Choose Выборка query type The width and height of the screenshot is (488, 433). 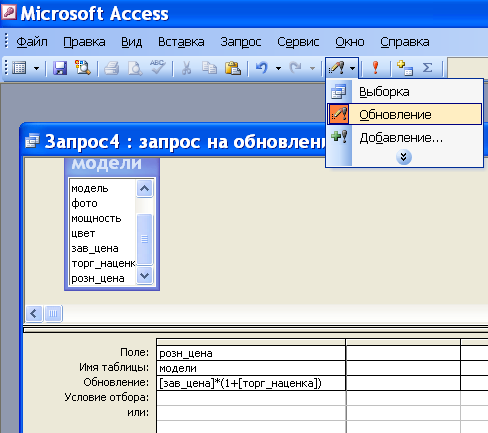point(404,92)
